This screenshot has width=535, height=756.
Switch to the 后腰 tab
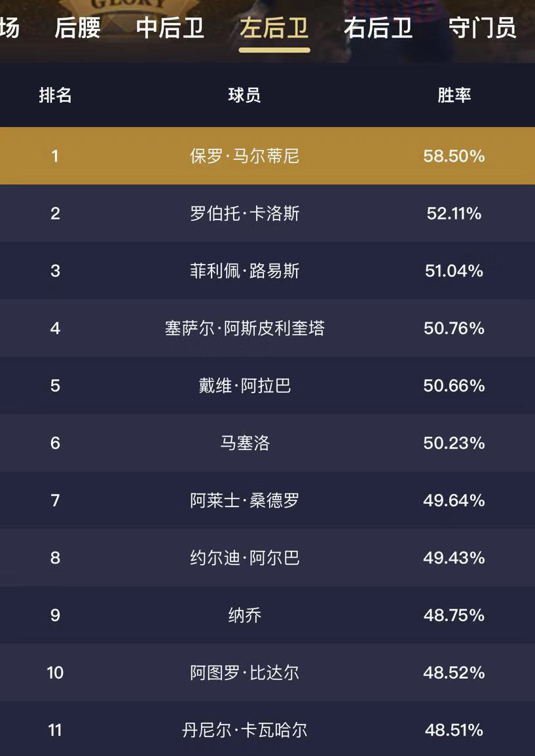pyautogui.click(x=77, y=28)
